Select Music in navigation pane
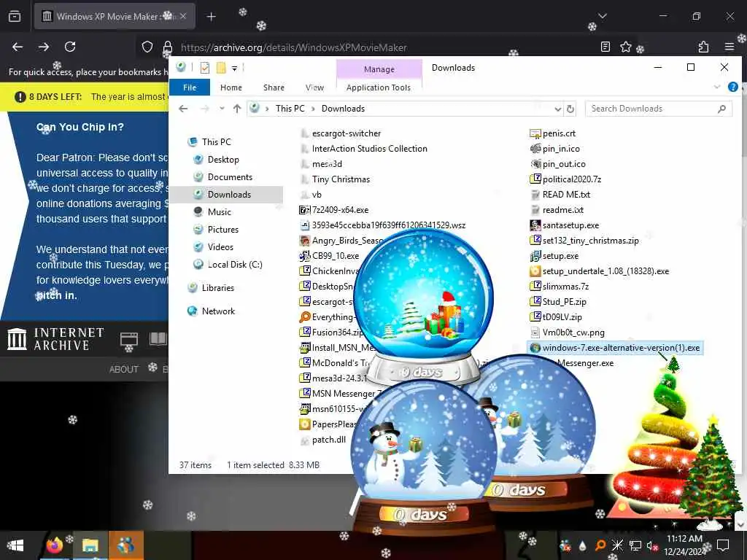 click(x=219, y=212)
